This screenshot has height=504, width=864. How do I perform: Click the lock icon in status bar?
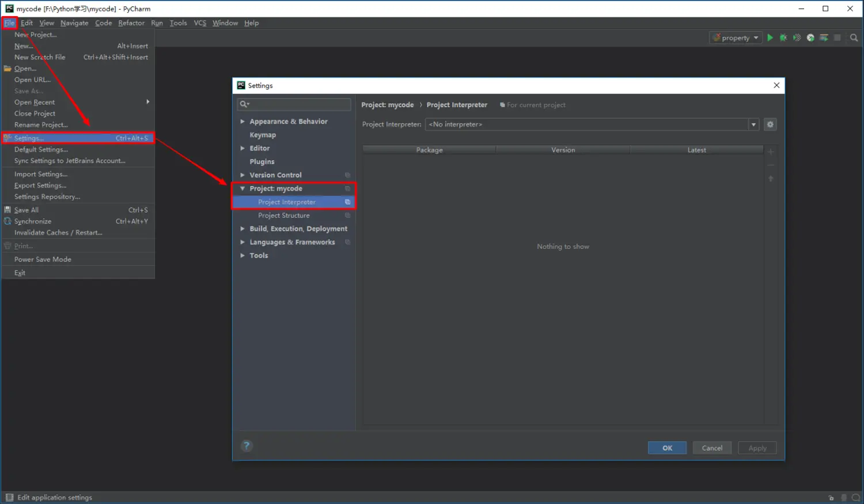831,498
